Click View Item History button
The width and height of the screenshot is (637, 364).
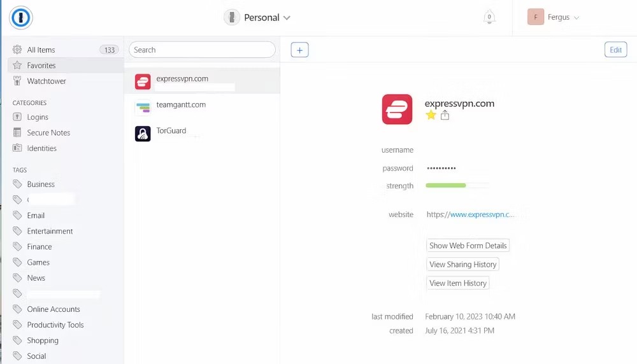[x=457, y=283]
